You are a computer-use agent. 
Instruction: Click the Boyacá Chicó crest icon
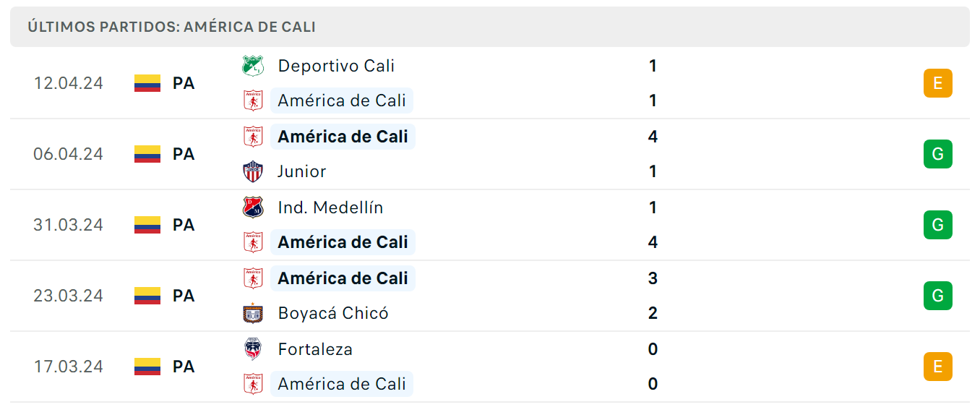[x=253, y=313]
